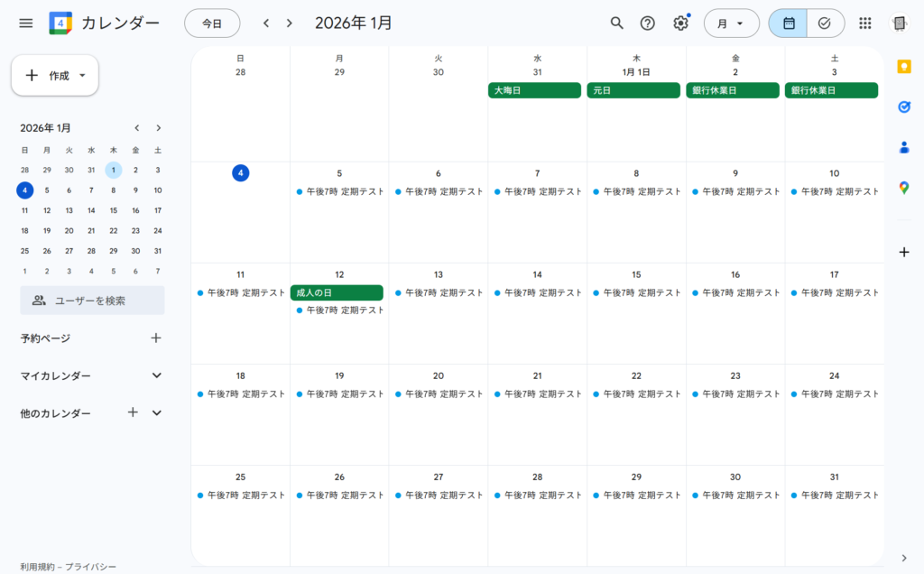Open the main menu hamburger icon
Viewport: 924px width, 574px height.
pyautogui.click(x=25, y=23)
